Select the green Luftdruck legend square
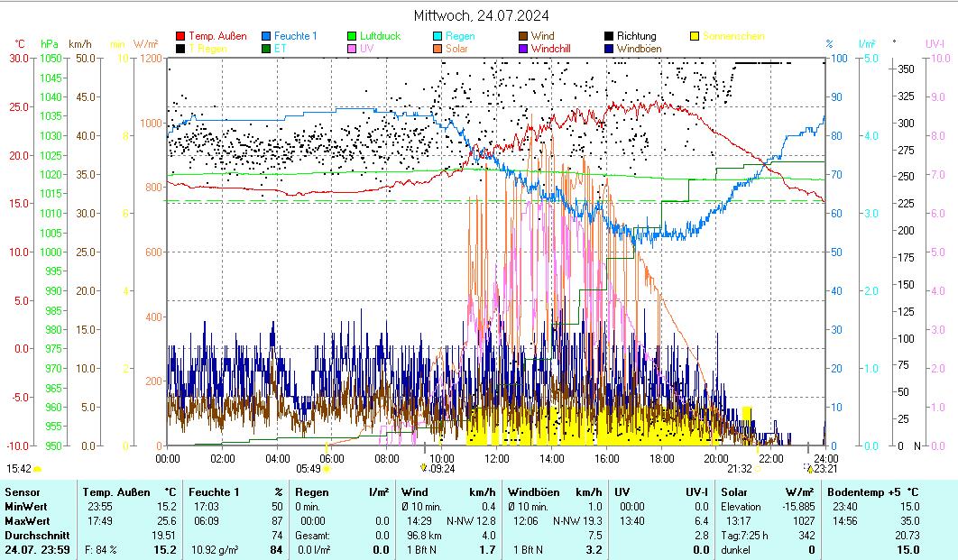 [352, 37]
